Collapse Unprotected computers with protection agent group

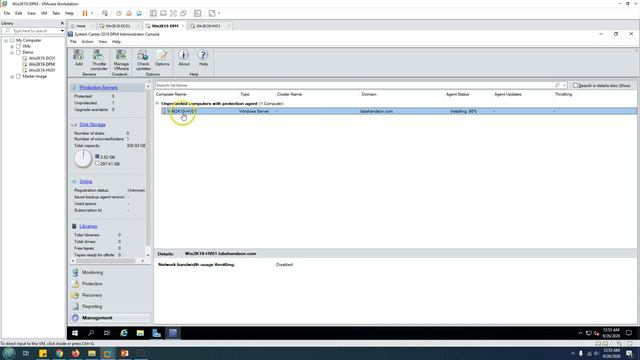pyautogui.click(x=158, y=104)
